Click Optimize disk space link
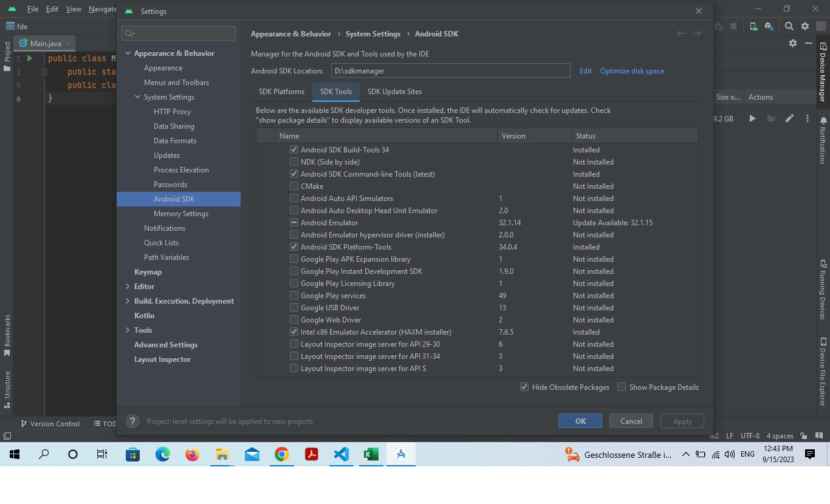 click(632, 71)
